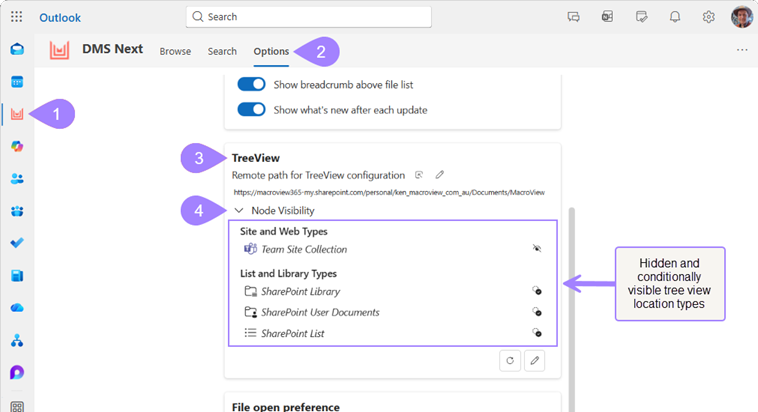This screenshot has height=412, width=758.
Task: Click the Outlook brand link
Action: [x=60, y=18]
